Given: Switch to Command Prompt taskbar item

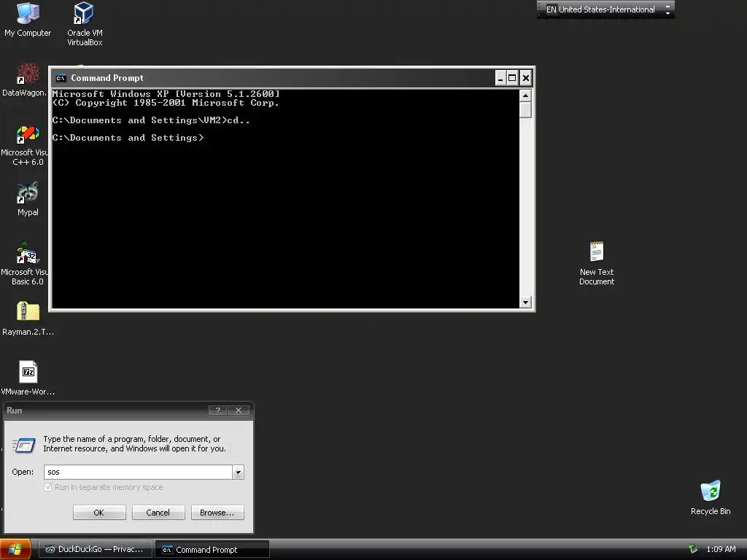Looking at the screenshot, I should pos(212,549).
